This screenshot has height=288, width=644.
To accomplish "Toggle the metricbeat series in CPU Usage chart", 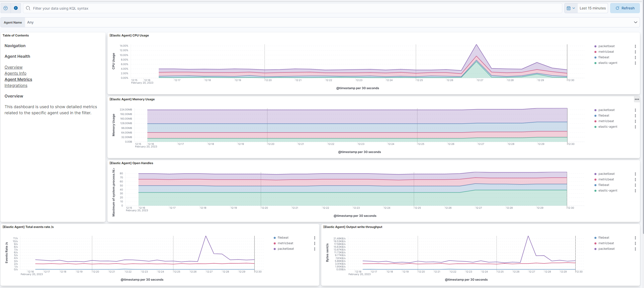I will [606, 52].
